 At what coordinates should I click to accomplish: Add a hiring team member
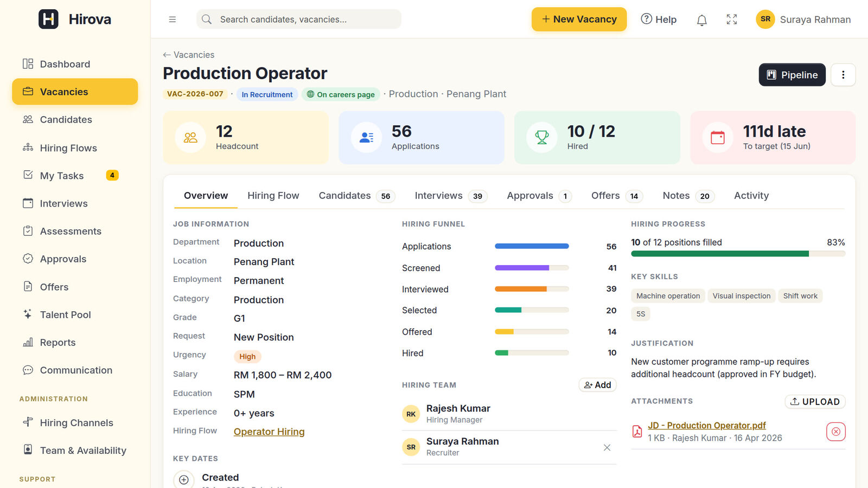point(597,385)
